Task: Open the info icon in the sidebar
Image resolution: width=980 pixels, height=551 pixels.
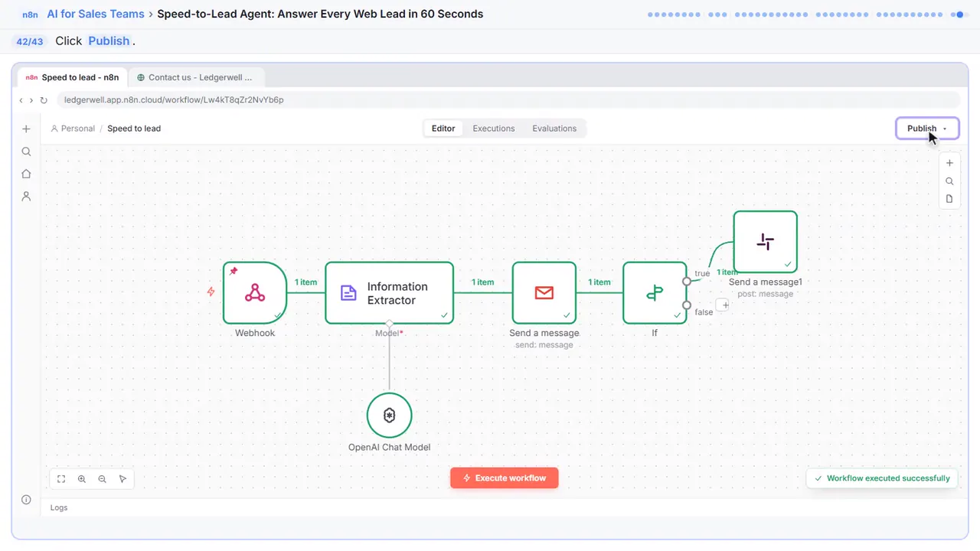Action: point(26,500)
